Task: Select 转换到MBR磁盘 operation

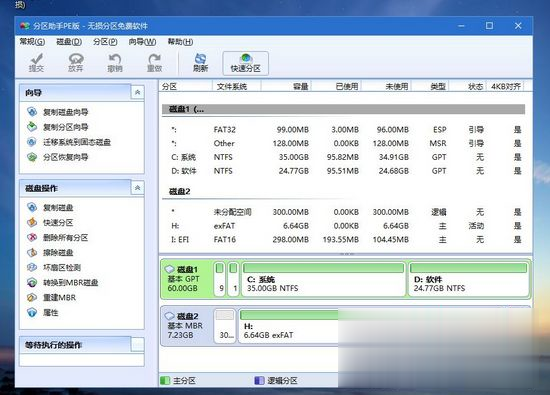Action: 63,282
